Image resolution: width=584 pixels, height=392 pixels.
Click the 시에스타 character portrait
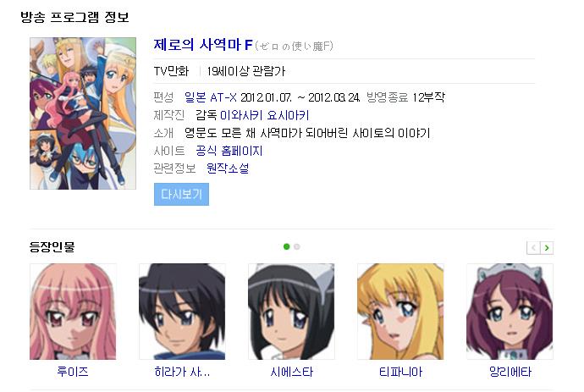coord(291,312)
